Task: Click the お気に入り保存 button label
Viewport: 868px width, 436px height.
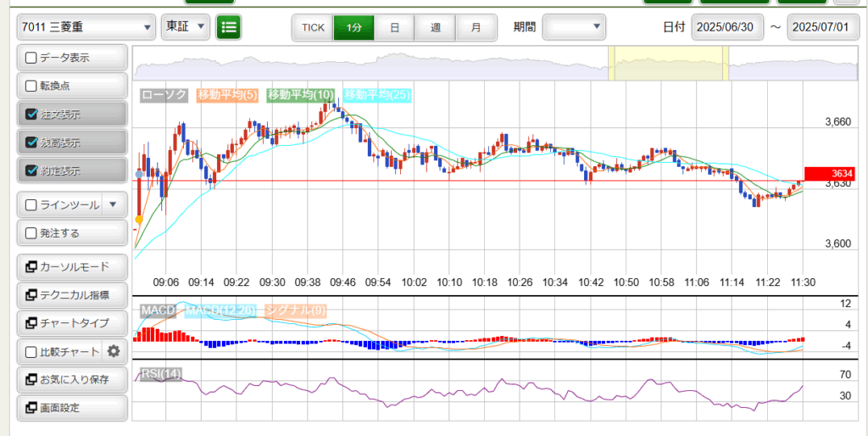Action: tap(75, 380)
